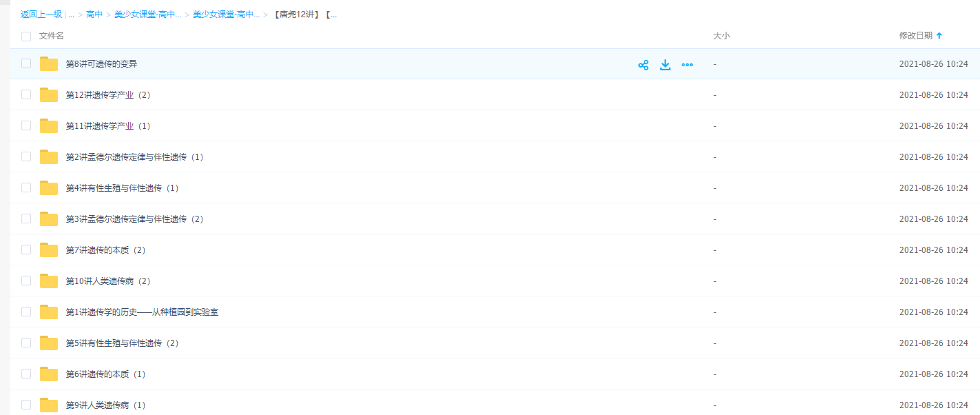Share the 第8讲可遗传的变异 folder
The width and height of the screenshot is (980, 415).
click(643, 65)
